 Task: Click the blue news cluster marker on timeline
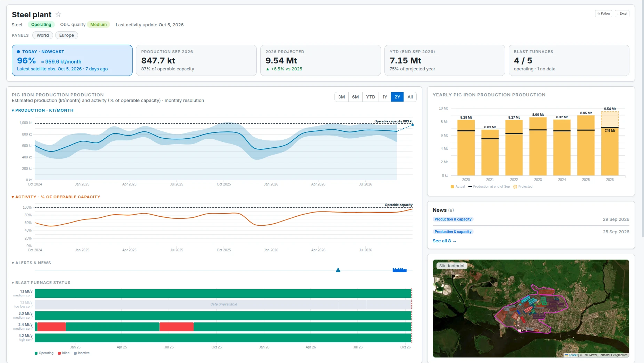click(399, 270)
